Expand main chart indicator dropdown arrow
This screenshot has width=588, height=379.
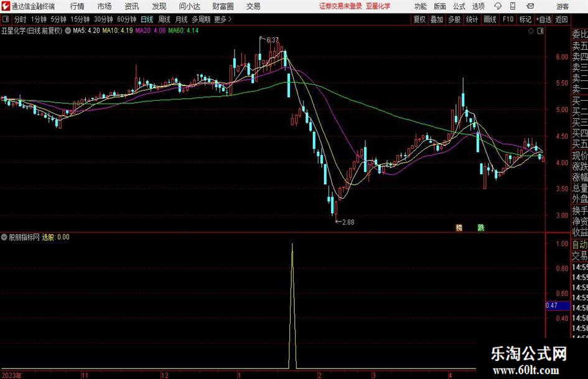click(x=68, y=30)
